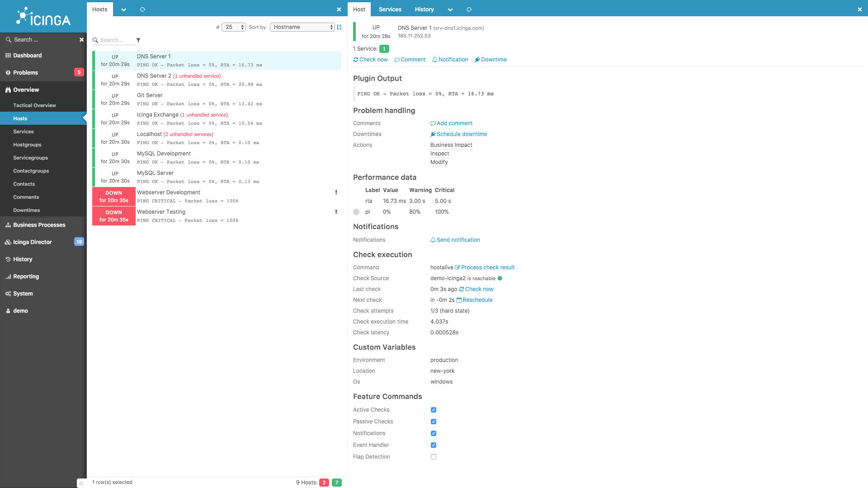Click the exclamation icon on Webserver Testing
The image size is (868, 488).
(x=336, y=212)
